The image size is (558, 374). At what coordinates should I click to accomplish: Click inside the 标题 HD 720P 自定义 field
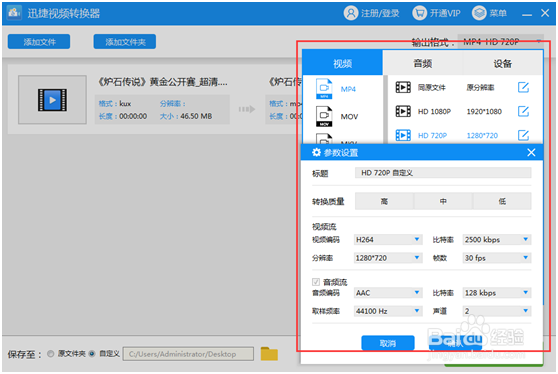click(x=443, y=173)
